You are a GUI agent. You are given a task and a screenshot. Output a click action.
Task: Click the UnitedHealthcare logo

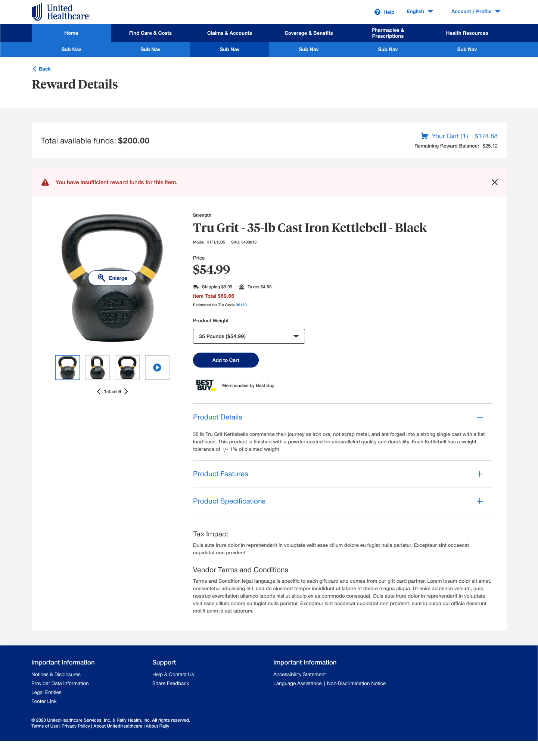coord(60,12)
